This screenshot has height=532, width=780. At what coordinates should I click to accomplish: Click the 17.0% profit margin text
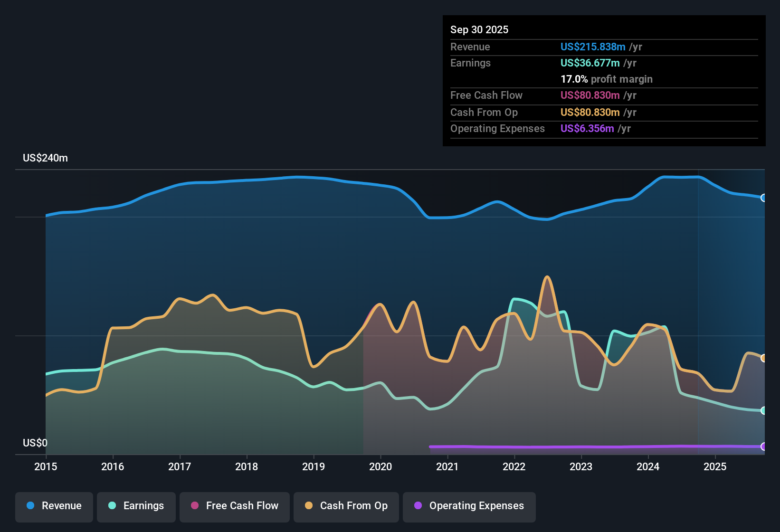point(607,79)
